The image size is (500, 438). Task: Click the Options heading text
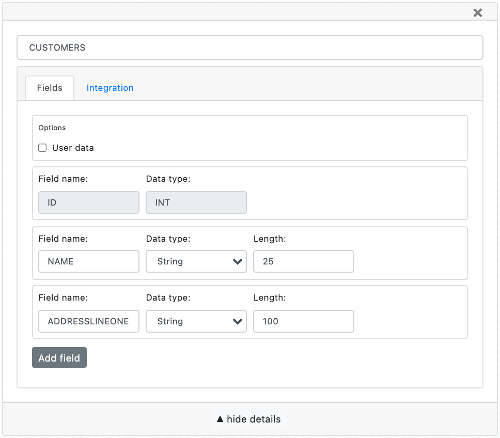(x=52, y=128)
